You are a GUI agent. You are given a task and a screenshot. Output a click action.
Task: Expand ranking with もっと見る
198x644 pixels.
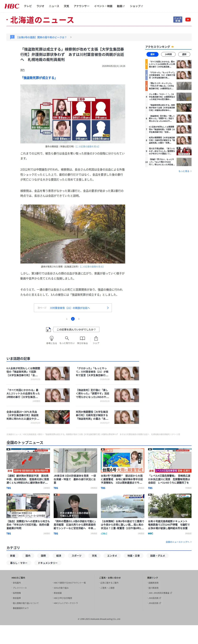185,171
